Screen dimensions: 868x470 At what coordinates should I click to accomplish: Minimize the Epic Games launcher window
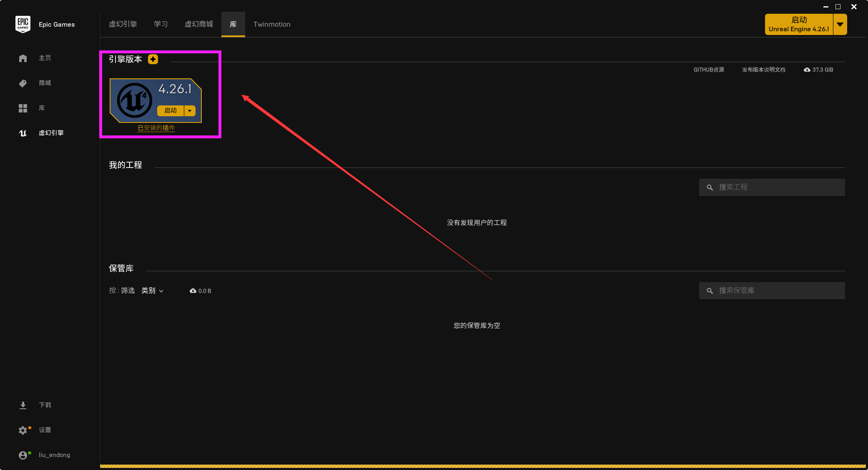point(825,7)
